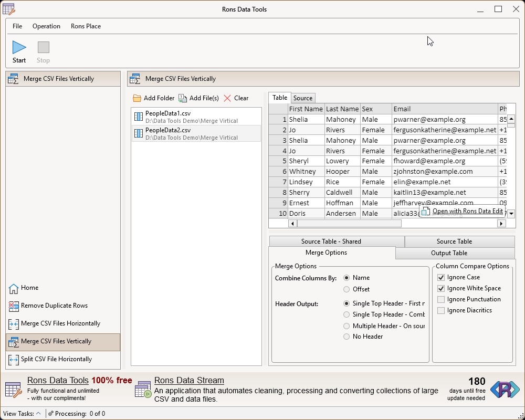Click the Add File(s) icon

coord(183,98)
